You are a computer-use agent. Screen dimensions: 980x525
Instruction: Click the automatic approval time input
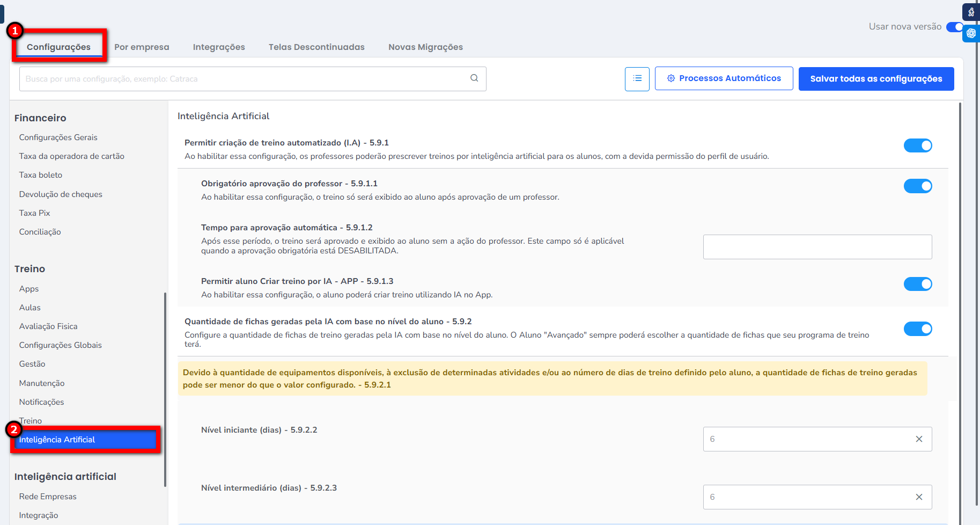coord(817,247)
